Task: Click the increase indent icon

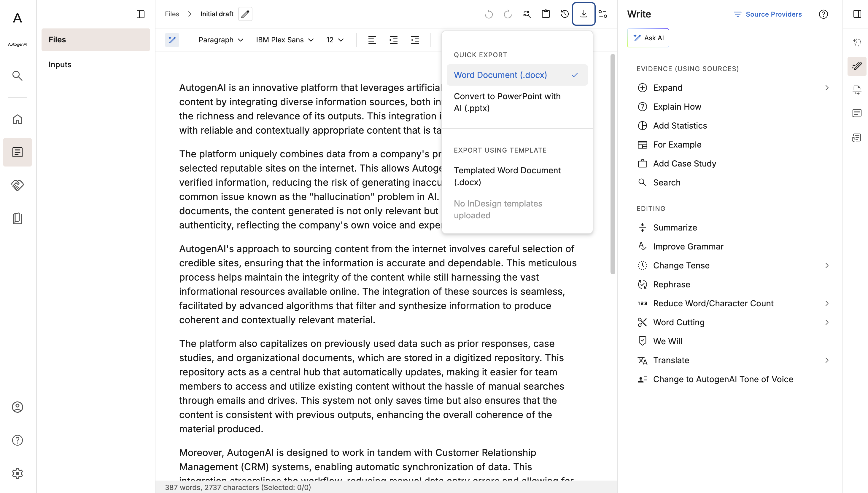Action: pos(393,40)
